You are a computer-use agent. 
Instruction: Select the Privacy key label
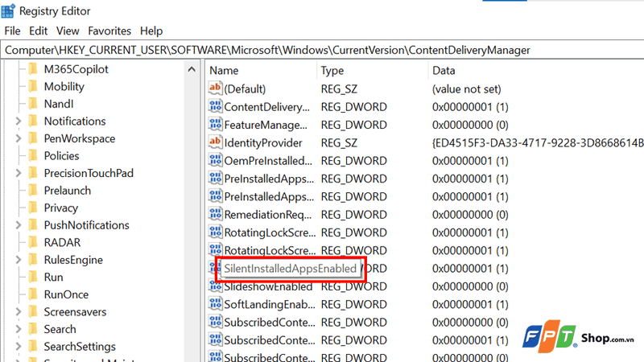click(x=61, y=208)
